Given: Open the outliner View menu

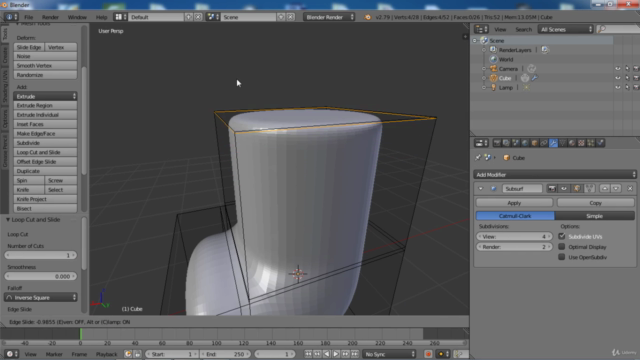Looking at the screenshot, I should (x=500, y=29).
